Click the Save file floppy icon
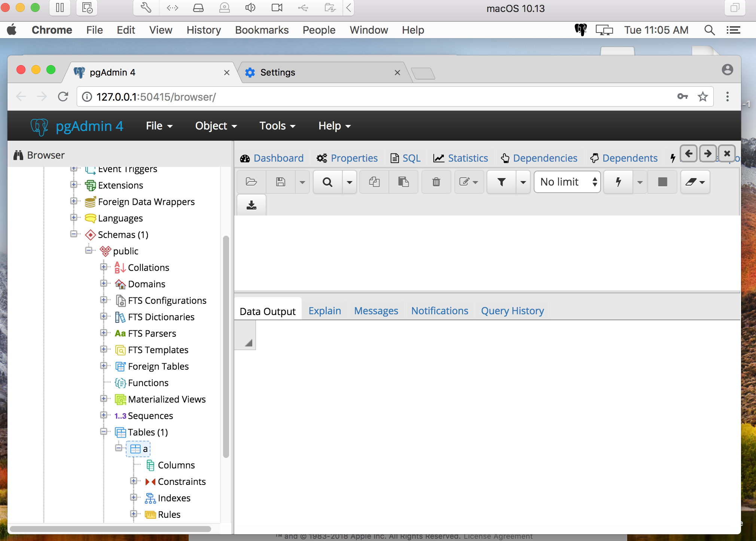The height and width of the screenshot is (541, 756). pyautogui.click(x=281, y=182)
